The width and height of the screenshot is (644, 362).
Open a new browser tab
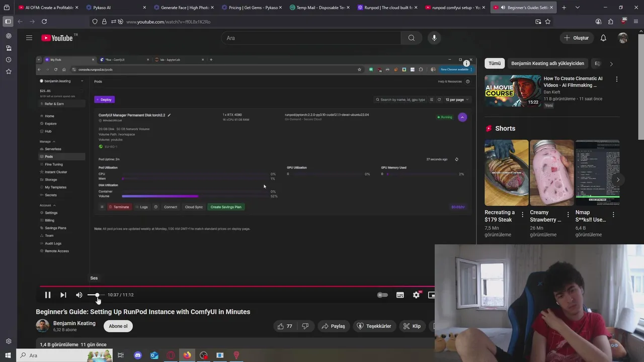(x=564, y=8)
